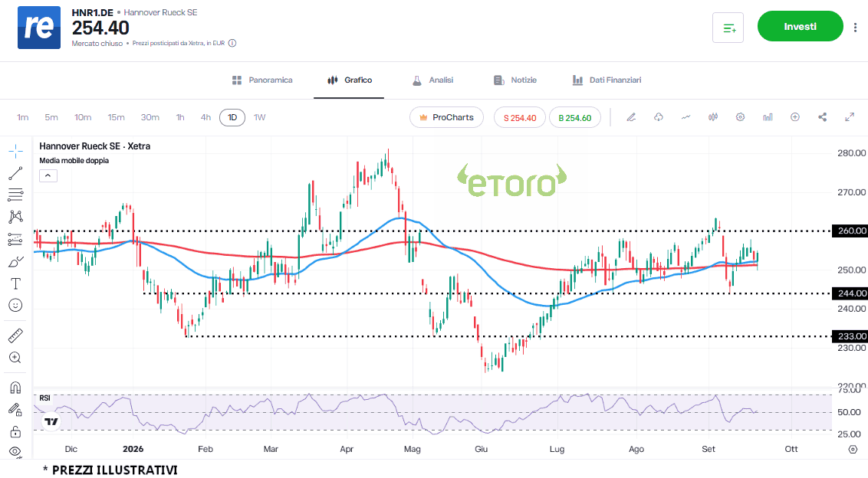Select the 10m timeframe
868x478 pixels.
coord(83,117)
